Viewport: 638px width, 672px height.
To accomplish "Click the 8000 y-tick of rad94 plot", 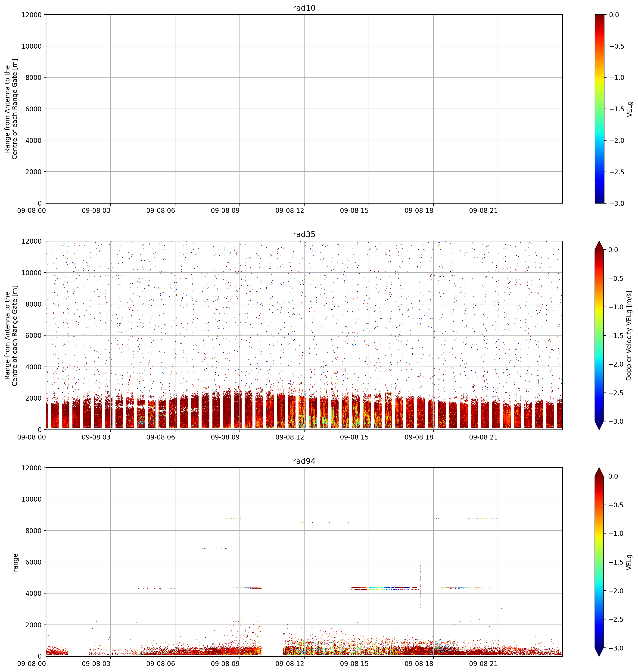I will (x=34, y=531).
